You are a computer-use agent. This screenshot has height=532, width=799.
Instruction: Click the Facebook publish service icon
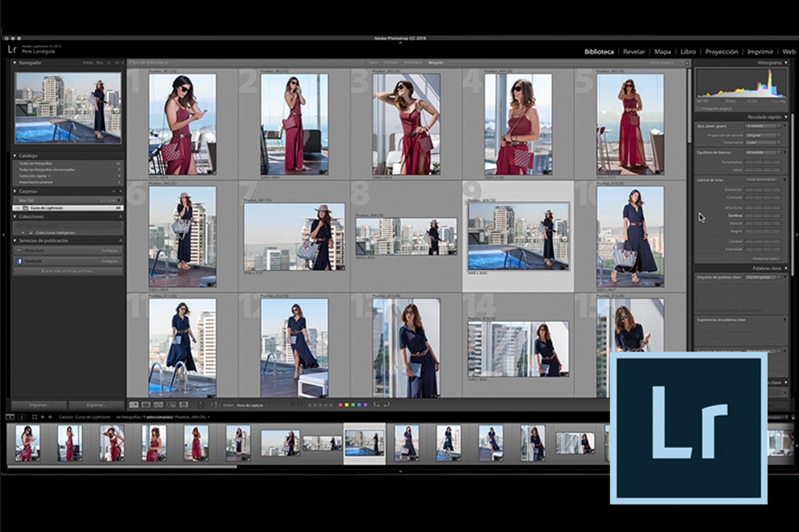(x=19, y=261)
